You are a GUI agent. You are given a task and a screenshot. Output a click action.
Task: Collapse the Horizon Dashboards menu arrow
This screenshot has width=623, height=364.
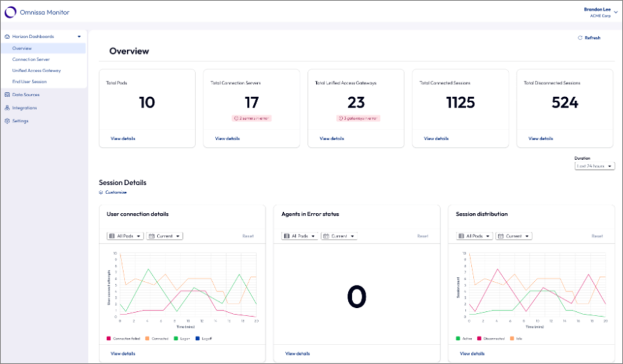pos(79,37)
